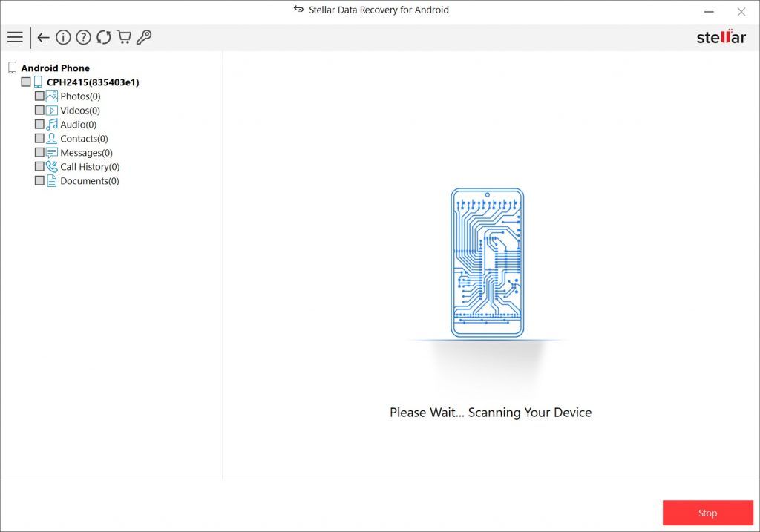Close the Stellar Data Recovery window

click(741, 12)
